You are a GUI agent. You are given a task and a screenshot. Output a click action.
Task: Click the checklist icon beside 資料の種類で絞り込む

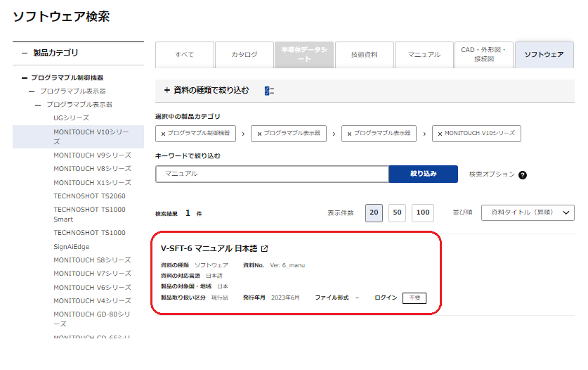(x=269, y=91)
